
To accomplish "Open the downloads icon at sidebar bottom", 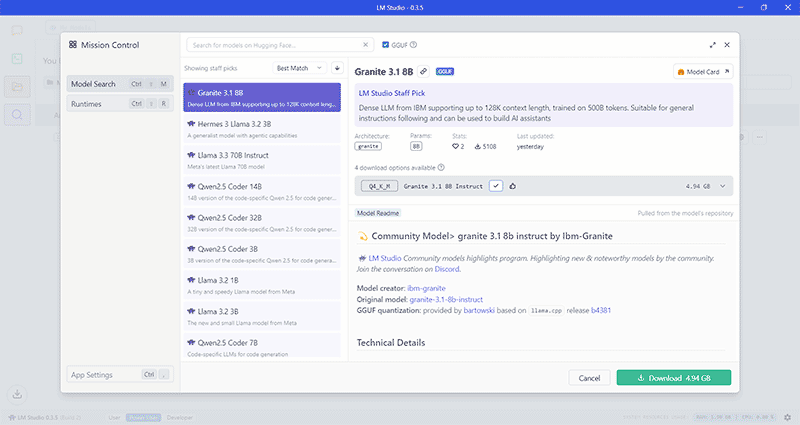I will [x=17, y=394].
